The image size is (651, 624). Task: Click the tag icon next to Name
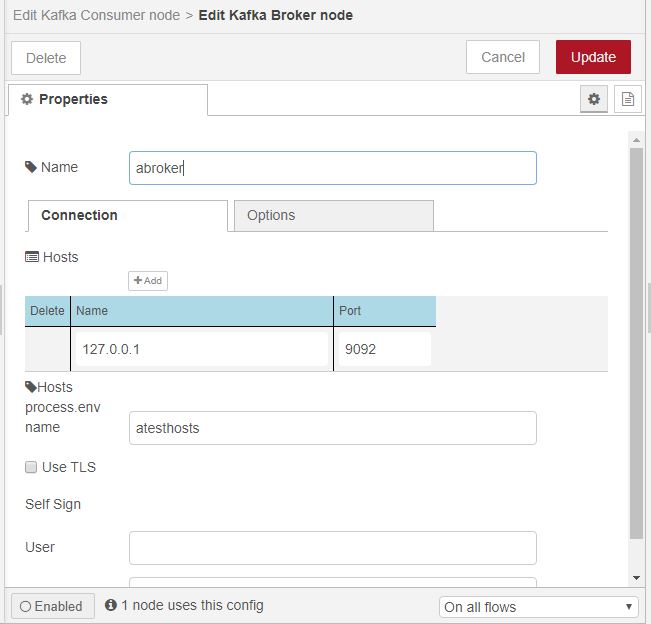click(x=31, y=167)
